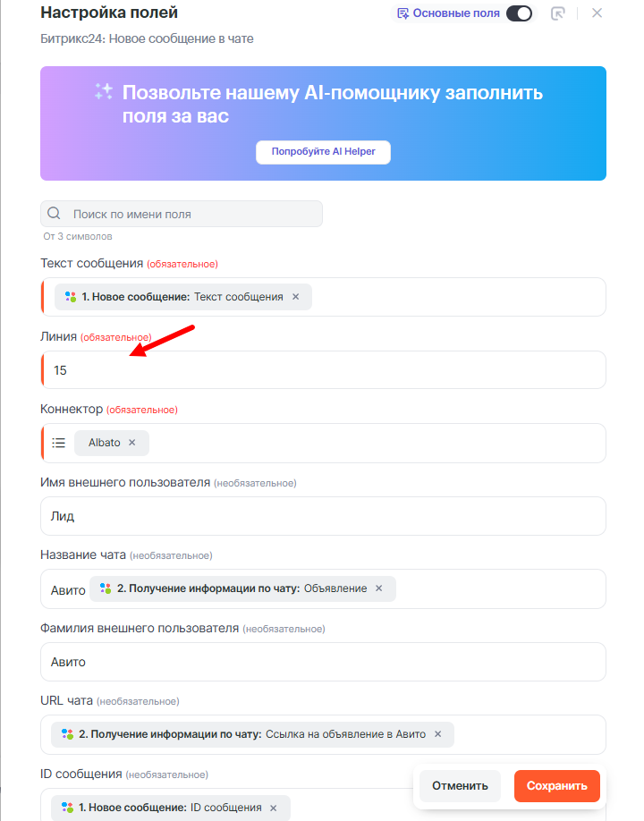Click the external user name field "Лид"
The width and height of the screenshot is (644, 821).
322,517
